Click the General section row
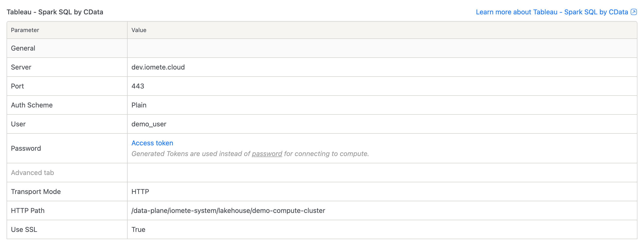This screenshot has width=644, height=245. pyautogui.click(x=23, y=48)
